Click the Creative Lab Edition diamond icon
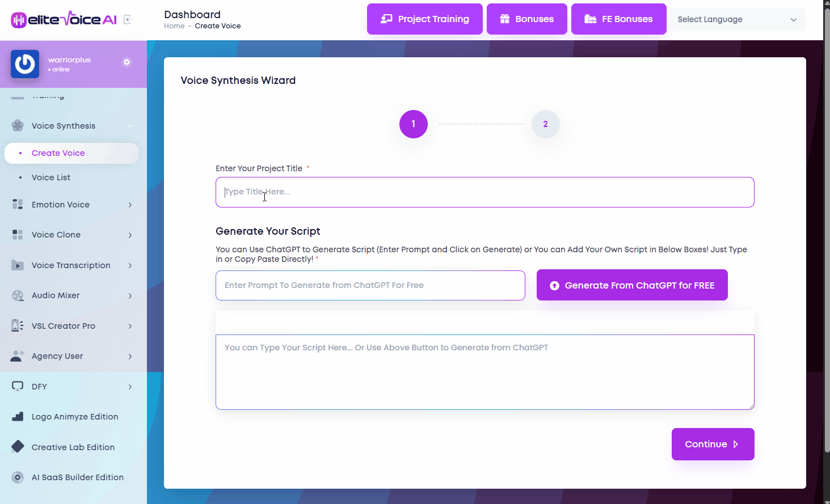 18,447
